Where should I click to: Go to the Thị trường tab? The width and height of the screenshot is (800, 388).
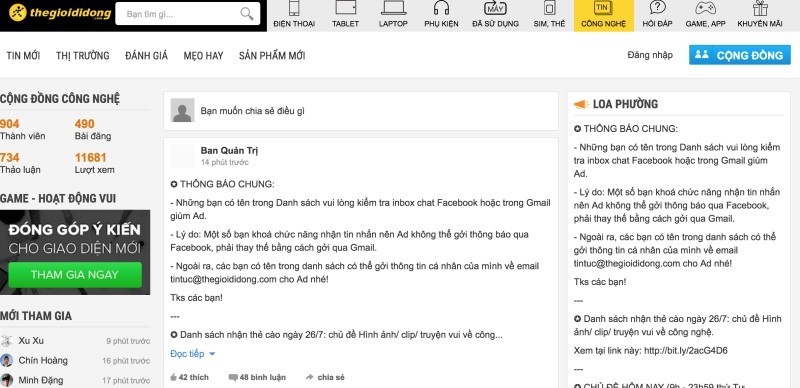coord(83,56)
